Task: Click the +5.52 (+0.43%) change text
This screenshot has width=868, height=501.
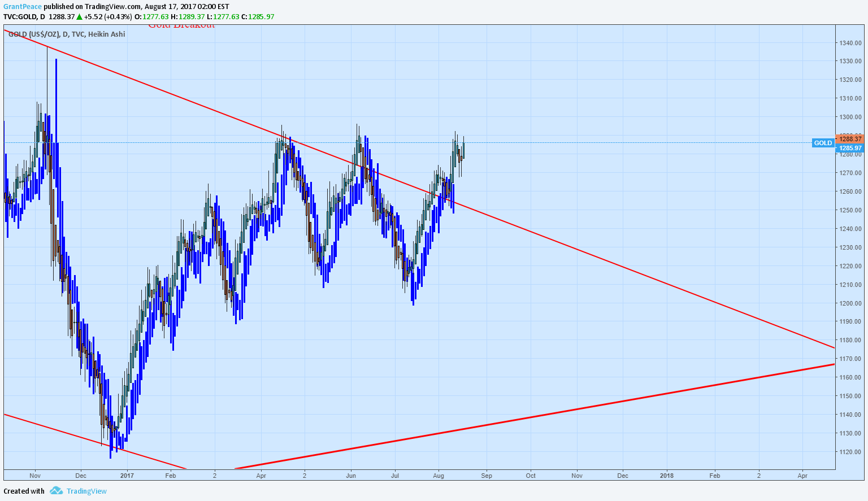Action: [x=108, y=17]
